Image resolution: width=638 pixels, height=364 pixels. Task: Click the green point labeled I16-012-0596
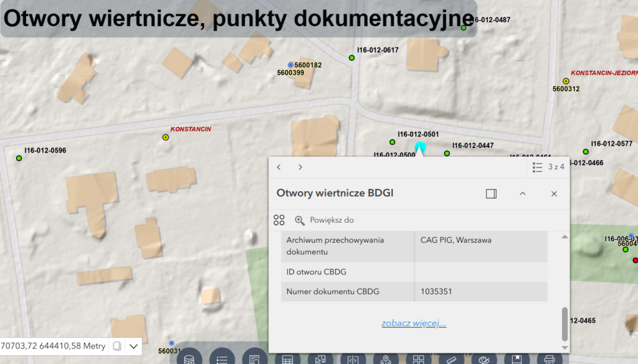19,159
